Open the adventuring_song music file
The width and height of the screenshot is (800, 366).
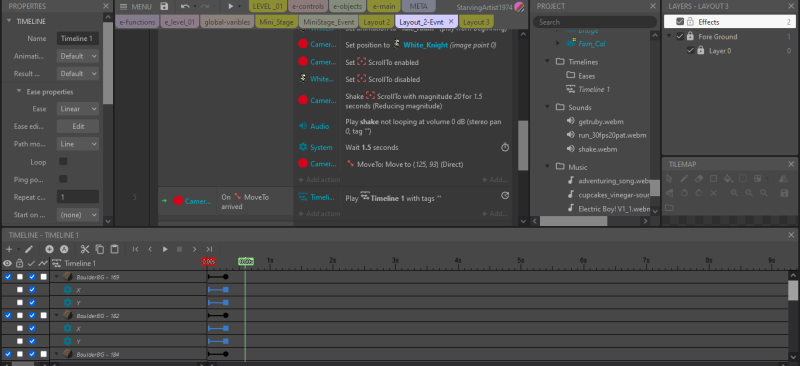point(613,181)
